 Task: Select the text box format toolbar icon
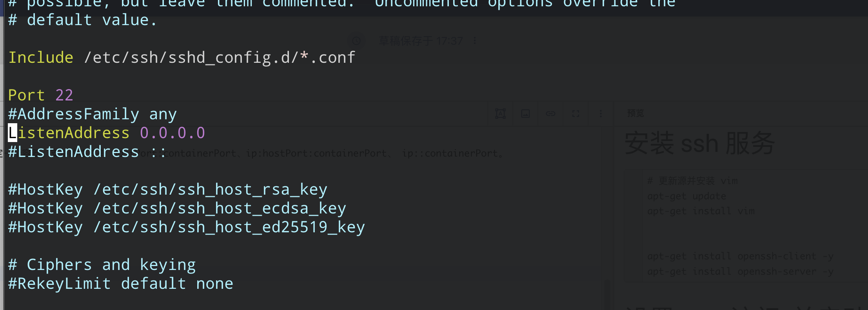[x=500, y=114]
